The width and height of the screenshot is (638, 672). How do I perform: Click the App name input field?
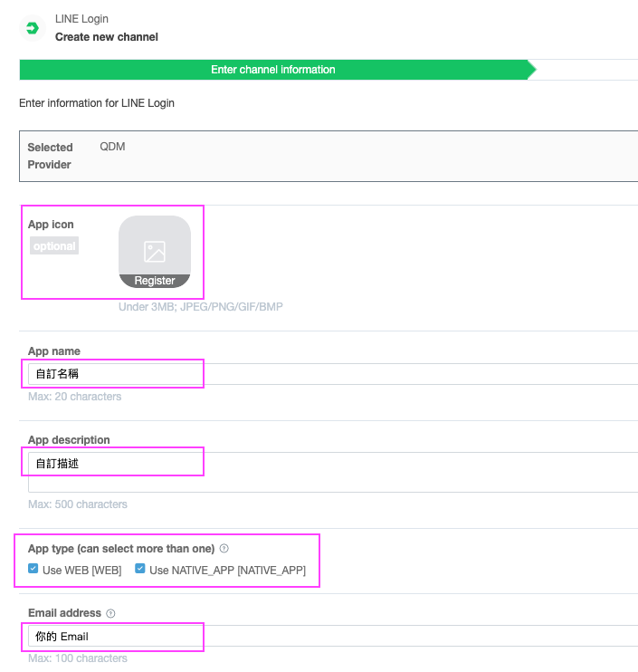click(x=333, y=374)
